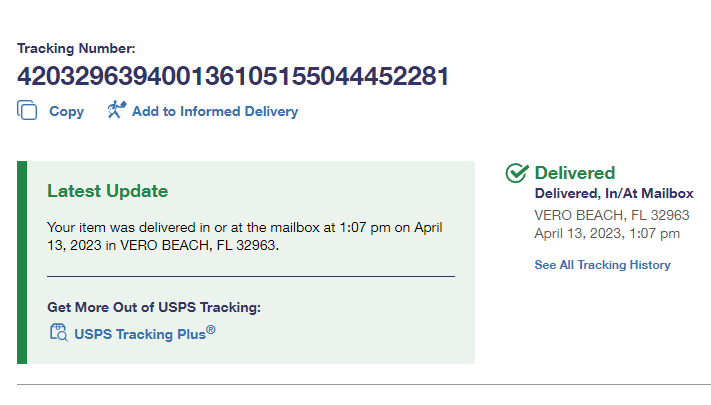The image size is (711, 405).
Task: Click the green Delivered status heading
Action: [575, 173]
